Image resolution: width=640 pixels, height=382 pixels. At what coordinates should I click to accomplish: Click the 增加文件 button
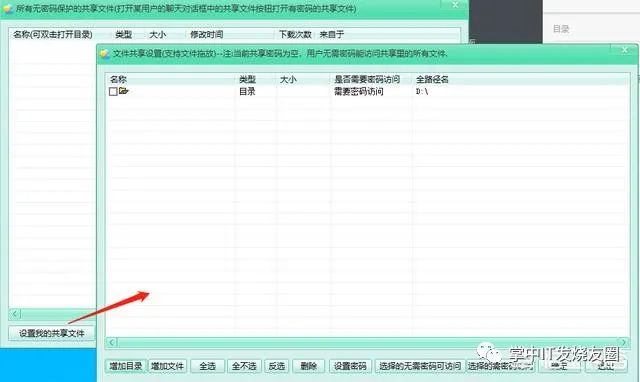167,366
